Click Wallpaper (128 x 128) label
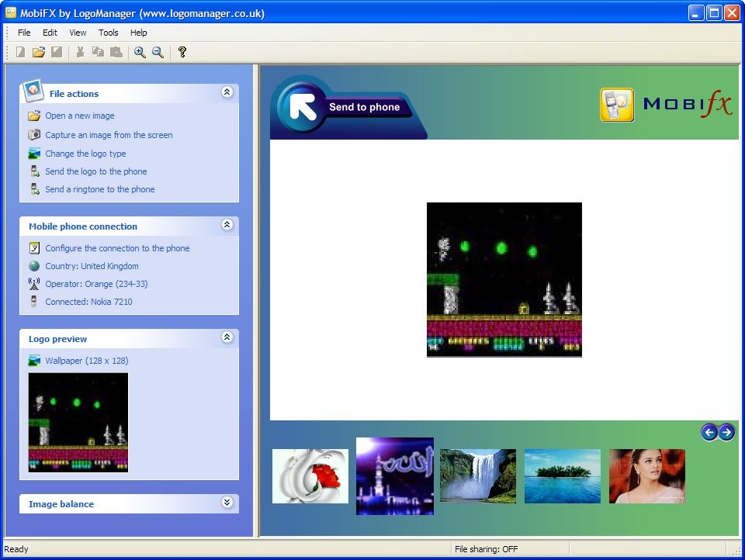 point(87,361)
